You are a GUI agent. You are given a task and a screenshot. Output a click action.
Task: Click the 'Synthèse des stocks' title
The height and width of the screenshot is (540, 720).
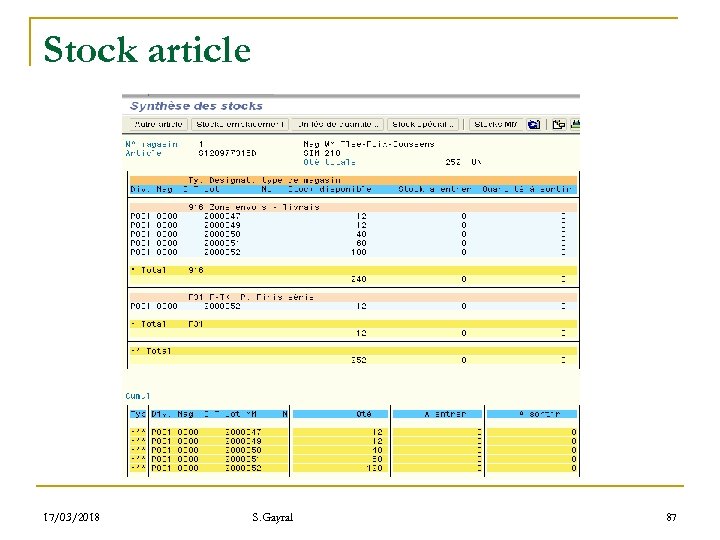196,106
